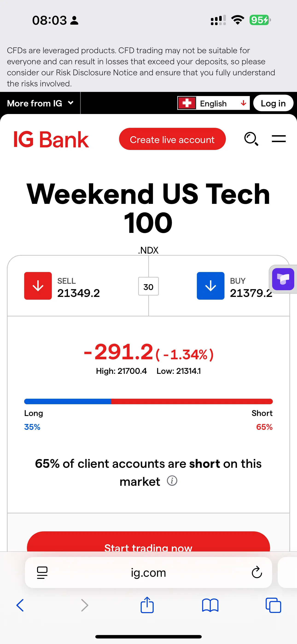Select the Swiss flag country selector
Viewport: 297px width, 644px height.
(x=187, y=103)
